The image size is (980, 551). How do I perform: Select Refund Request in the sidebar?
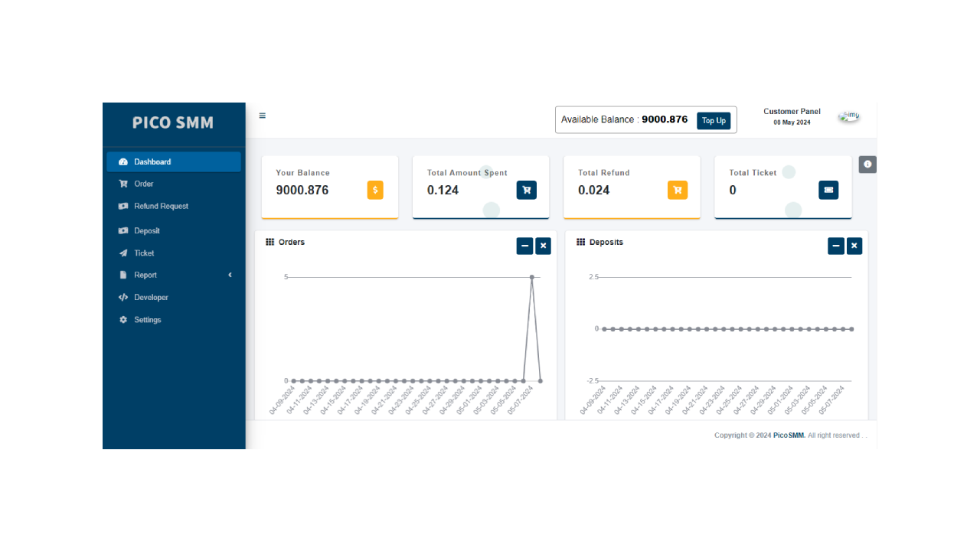pos(174,206)
